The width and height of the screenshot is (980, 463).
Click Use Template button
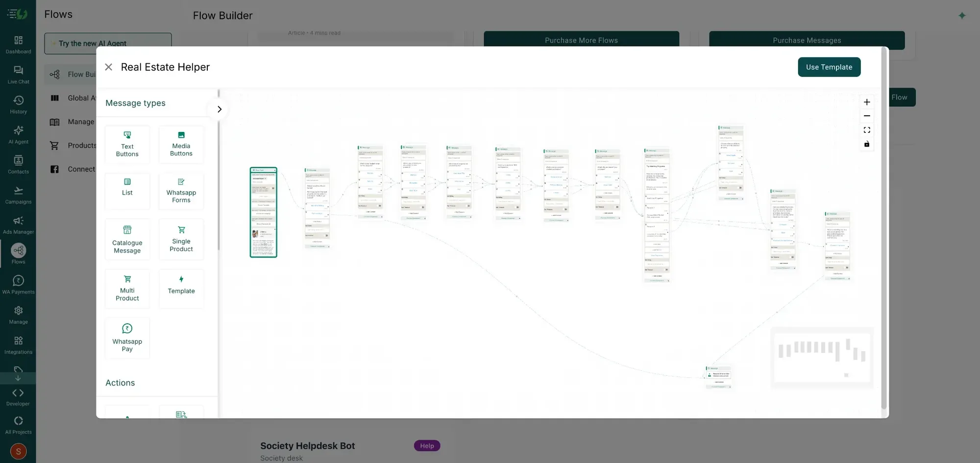(829, 67)
